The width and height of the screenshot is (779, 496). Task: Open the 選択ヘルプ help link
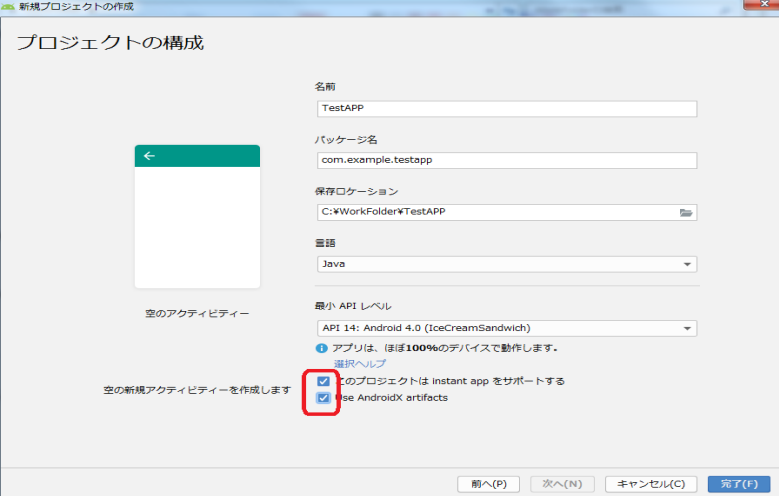pyautogui.click(x=359, y=364)
